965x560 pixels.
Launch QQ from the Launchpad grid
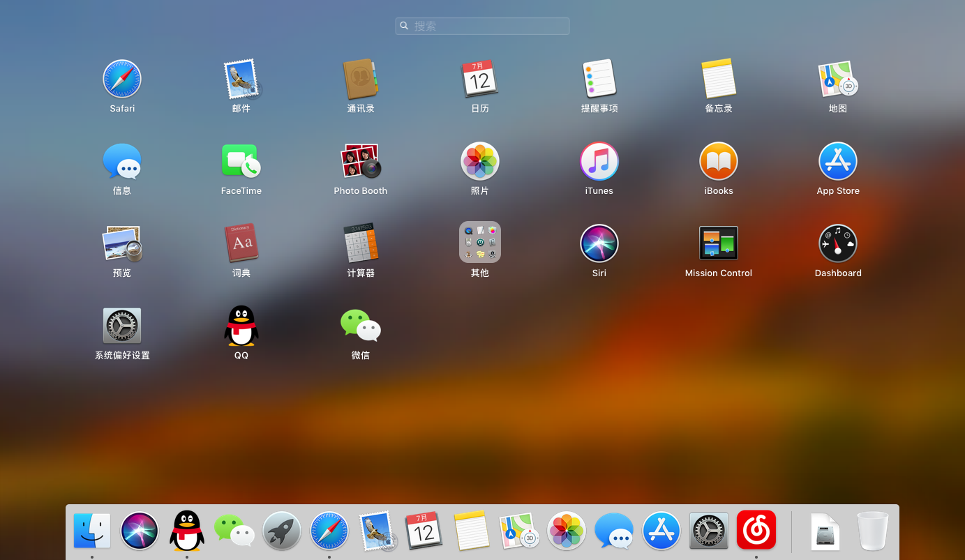(241, 326)
